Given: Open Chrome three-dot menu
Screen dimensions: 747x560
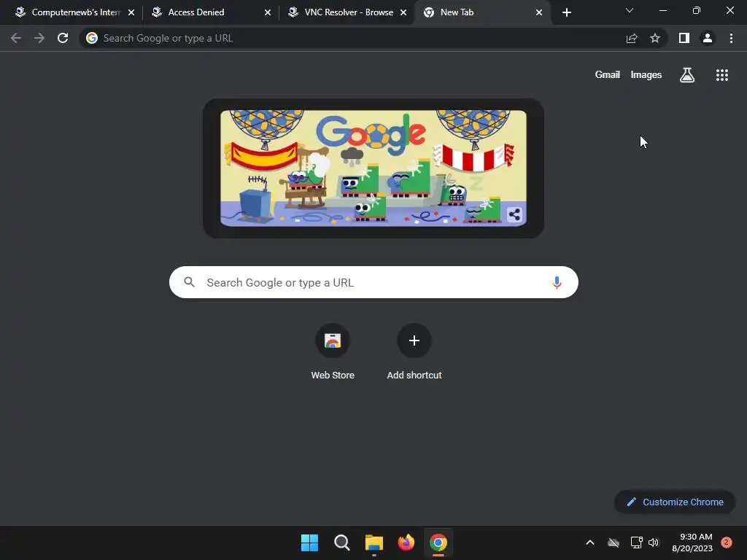Looking at the screenshot, I should pyautogui.click(x=731, y=38).
